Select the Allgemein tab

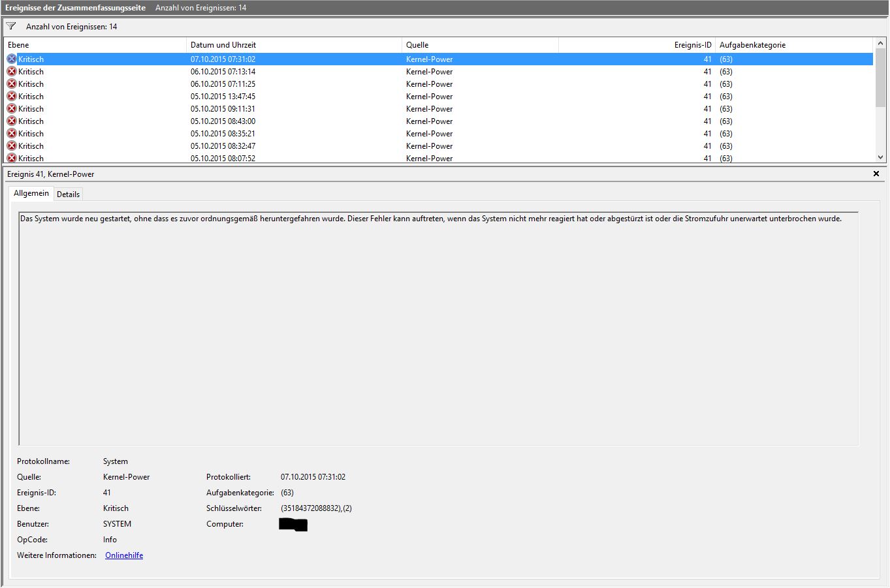pyautogui.click(x=31, y=193)
